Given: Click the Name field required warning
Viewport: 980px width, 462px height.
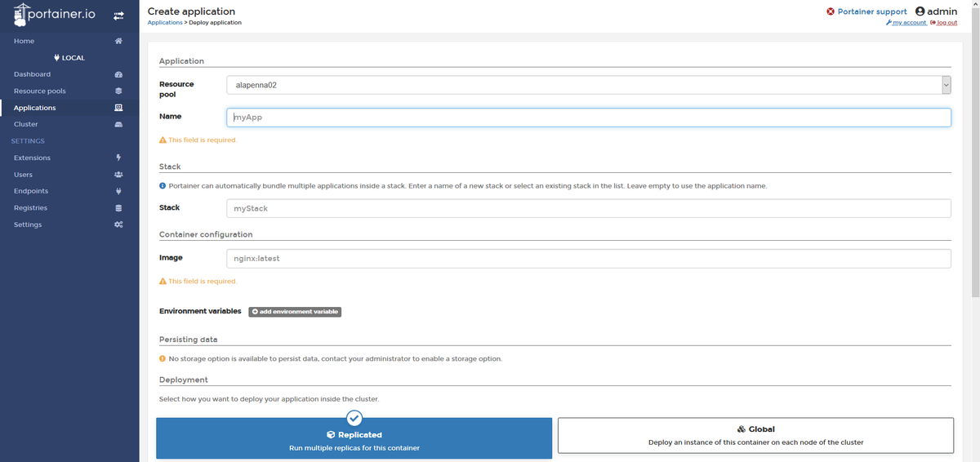Looking at the screenshot, I should coord(198,140).
